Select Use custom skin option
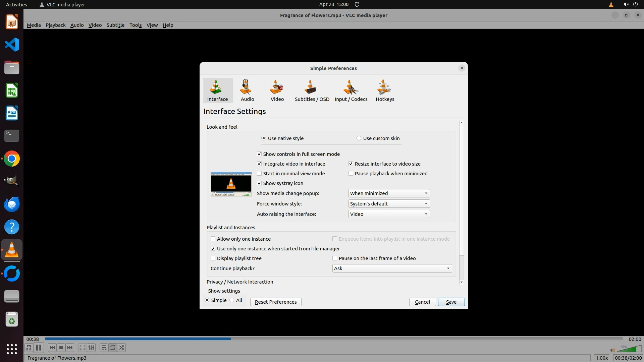644x362 pixels. (x=359, y=138)
